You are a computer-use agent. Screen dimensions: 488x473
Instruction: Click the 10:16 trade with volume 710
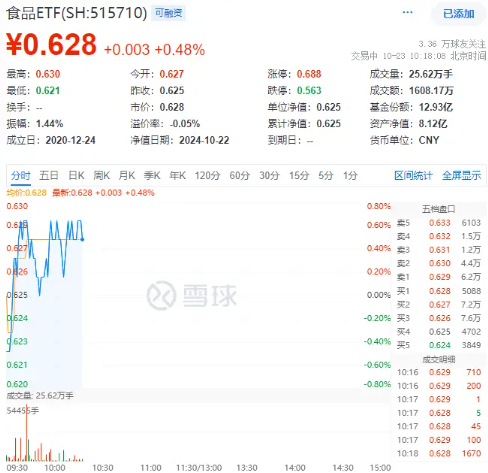439,372
